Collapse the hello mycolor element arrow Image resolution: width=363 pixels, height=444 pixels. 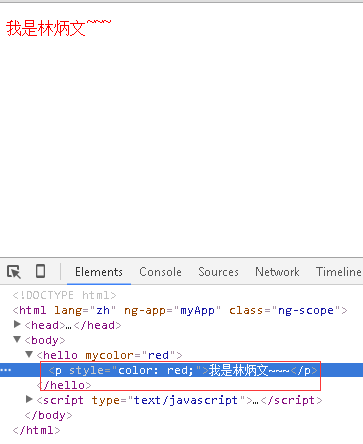pos(29,354)
